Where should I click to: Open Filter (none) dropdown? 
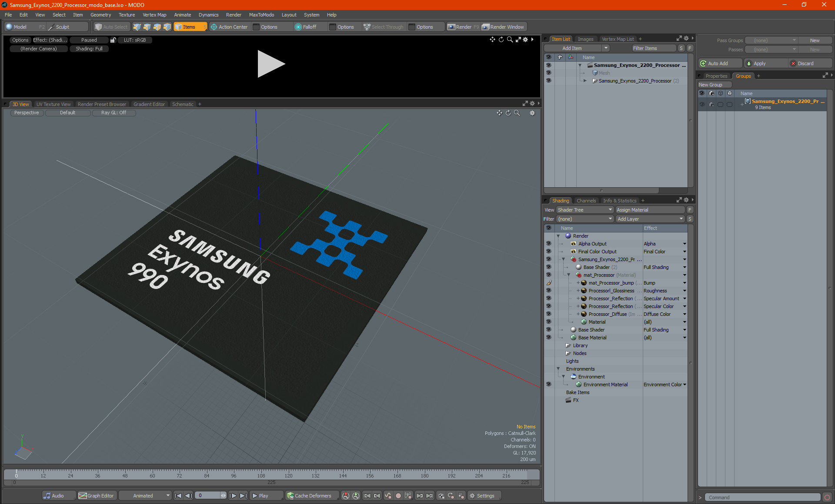(585, 219)
